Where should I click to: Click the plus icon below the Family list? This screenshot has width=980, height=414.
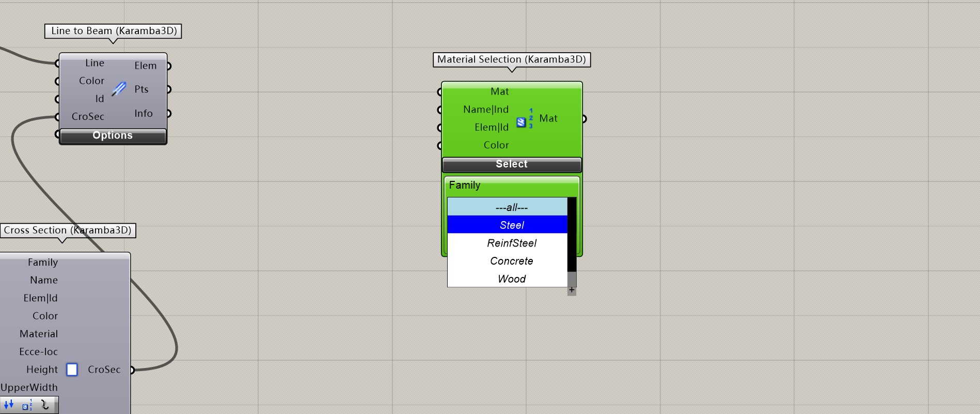572,290
